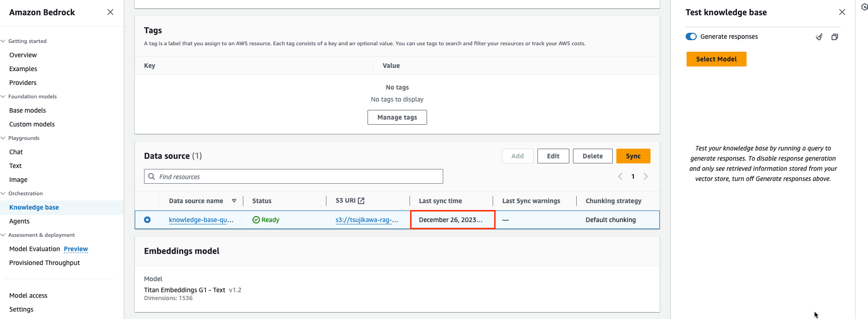Go to Providers
The height and width of the screenshot is (319, 868).
23,83
